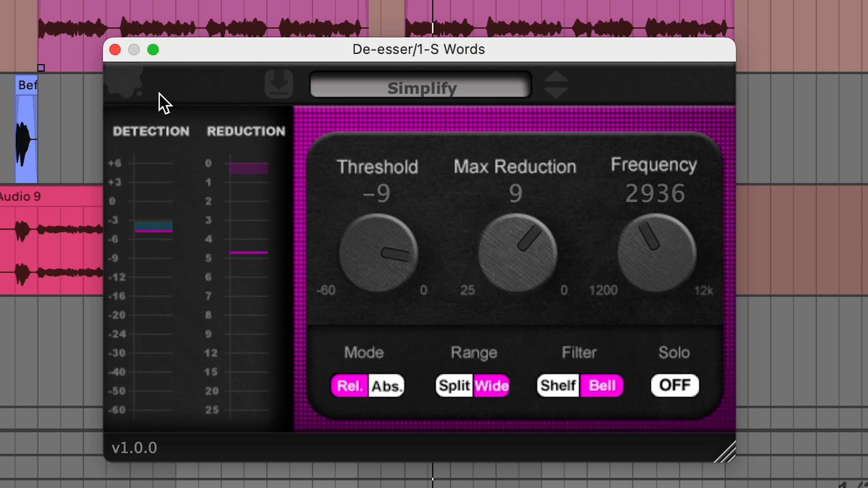The height and width of the screenshot is (488, 868).
Task: Select the blue Bef clip in DAW
Action: click(26, 129)
